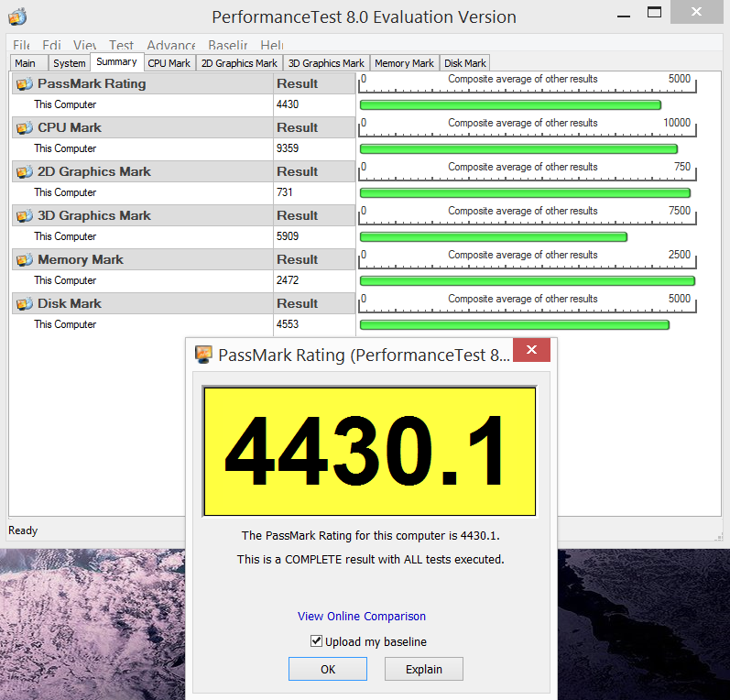Open the Tests menu
Screen dimensions: 730x700
click(121, 45)
